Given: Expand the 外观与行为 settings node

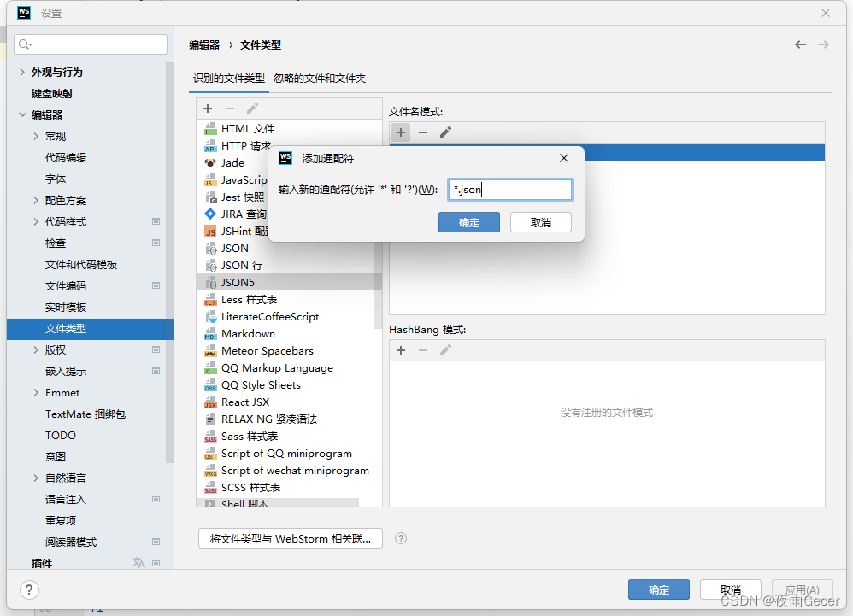Looking at the screenshot, I should 22,72.
